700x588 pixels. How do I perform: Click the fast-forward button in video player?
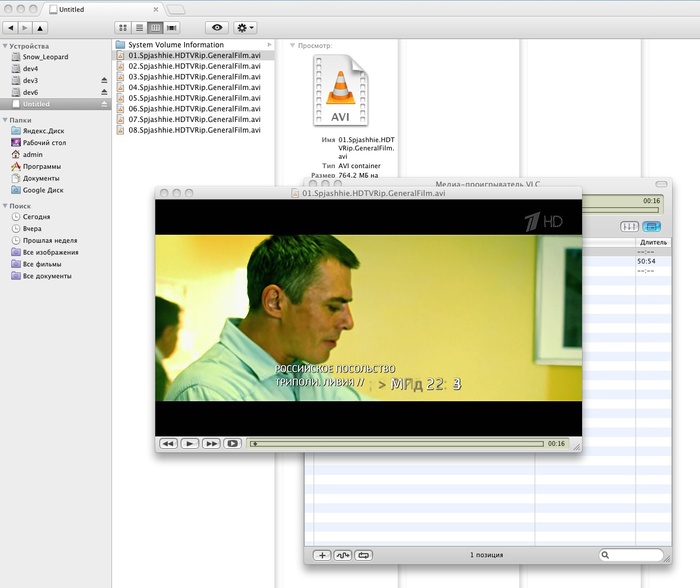[211, 443]
